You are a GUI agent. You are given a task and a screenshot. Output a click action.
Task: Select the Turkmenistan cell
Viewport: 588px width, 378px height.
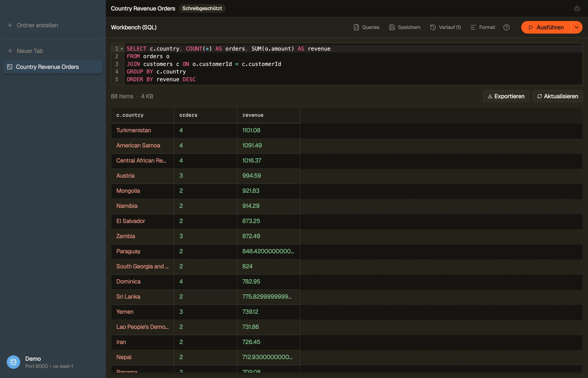click(143, 130)
